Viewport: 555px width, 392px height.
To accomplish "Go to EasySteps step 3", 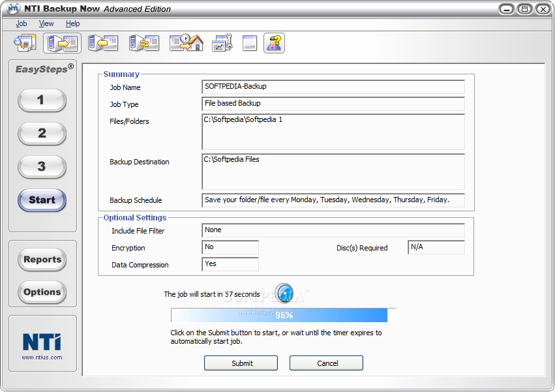I will 42,167.
